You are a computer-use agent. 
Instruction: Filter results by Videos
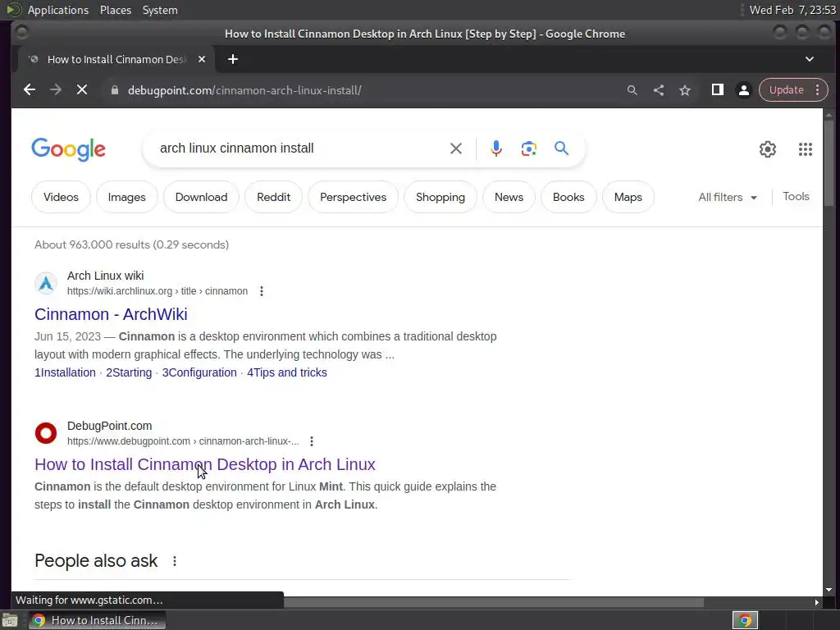click(61, 197)
